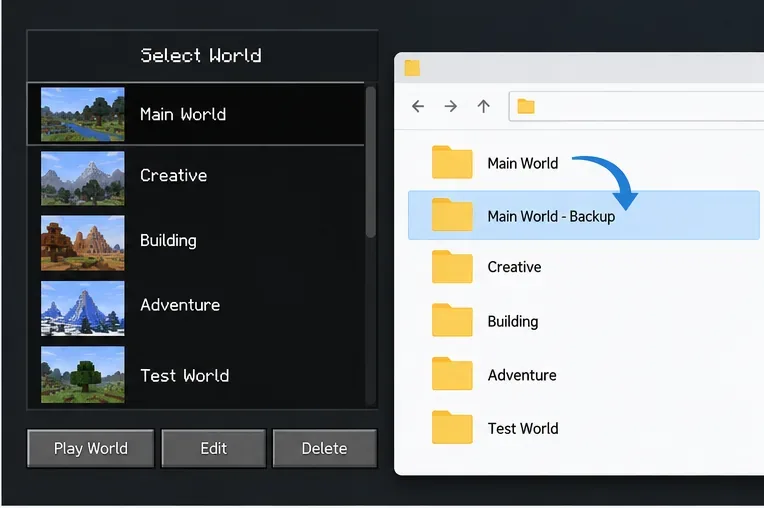
Task: Go up one folder level
Action: [x=483, y=106]
